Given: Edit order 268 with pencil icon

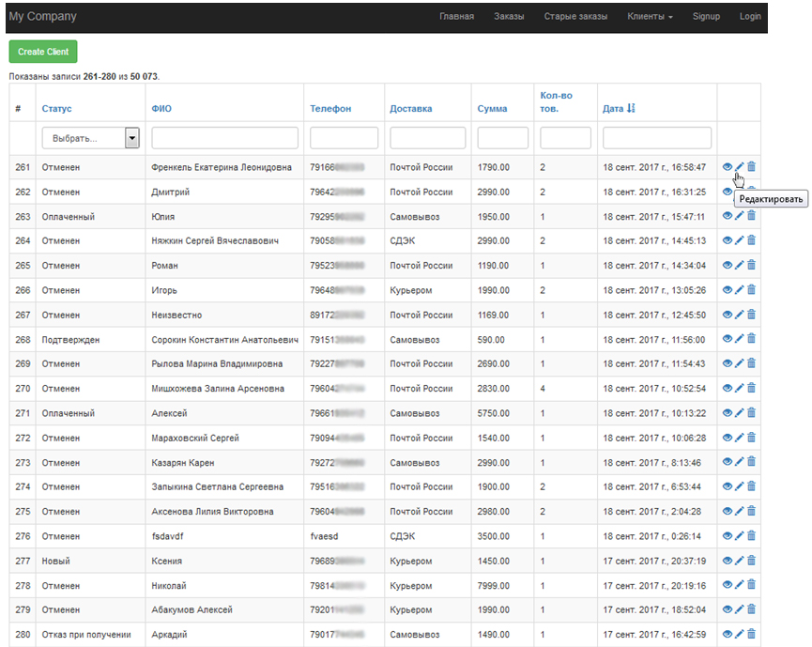Looking at the screenshot, I should pyautogui.click(x=740, y=339).
